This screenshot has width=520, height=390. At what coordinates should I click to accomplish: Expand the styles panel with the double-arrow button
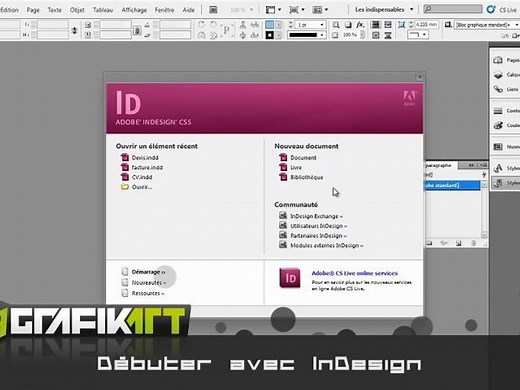pos(471,165)
